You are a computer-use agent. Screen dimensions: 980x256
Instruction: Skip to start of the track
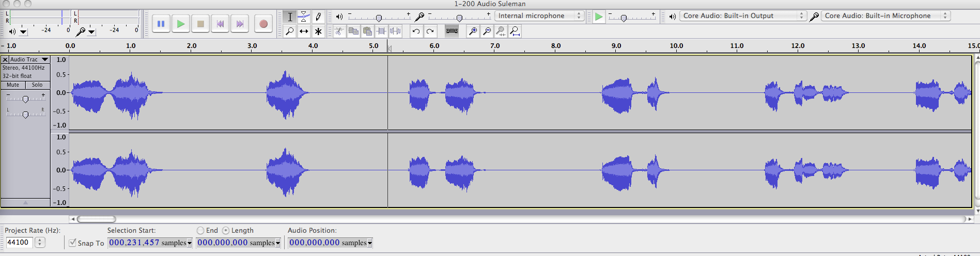220,24
